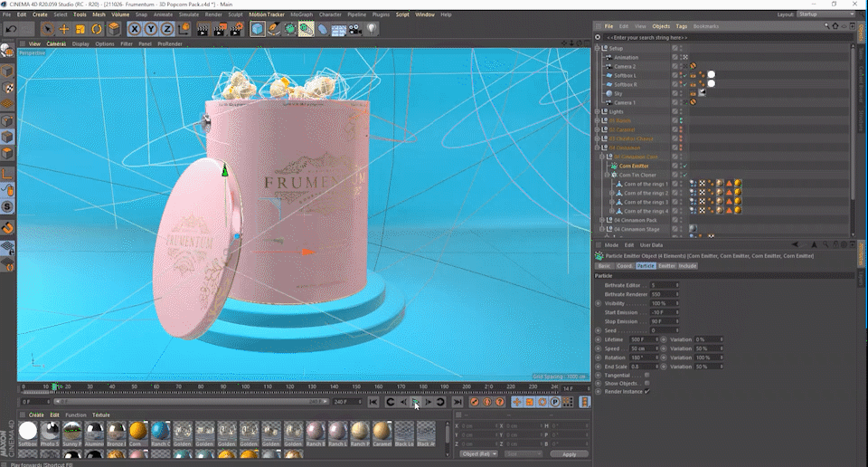Jump to start of animation

coord(373,402)
